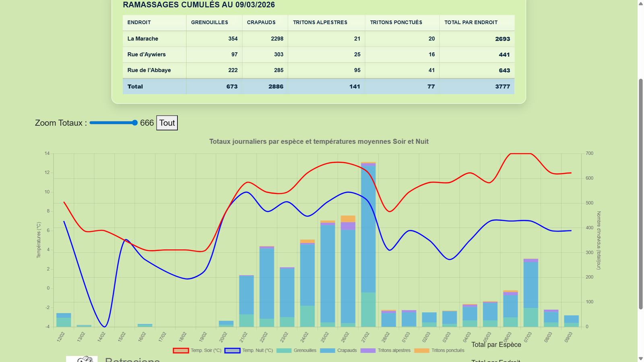
Task: Click the 07/03 bar in chart
Action: [x=530, y=290]
